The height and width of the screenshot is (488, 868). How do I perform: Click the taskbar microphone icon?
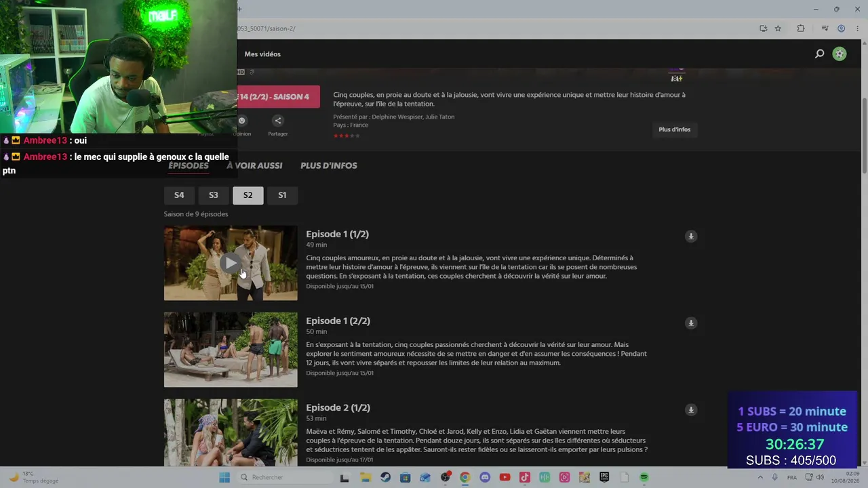point(774,477)
